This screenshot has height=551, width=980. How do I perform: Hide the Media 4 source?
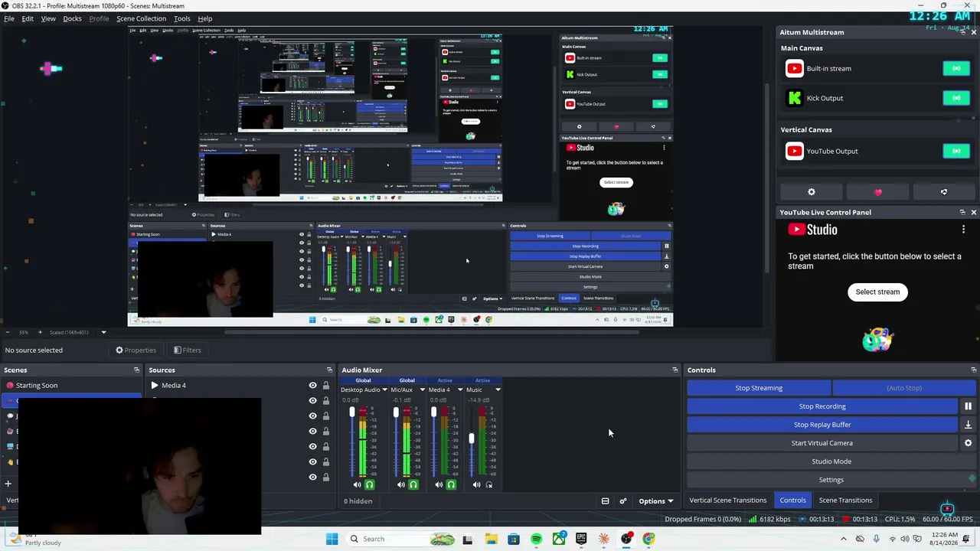pyautogui.click(x=312, y=386)
